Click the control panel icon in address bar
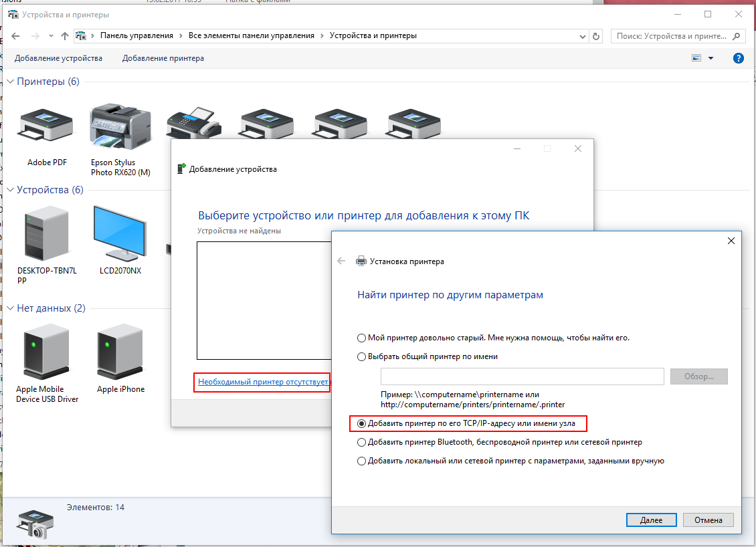 pos(81,35)
